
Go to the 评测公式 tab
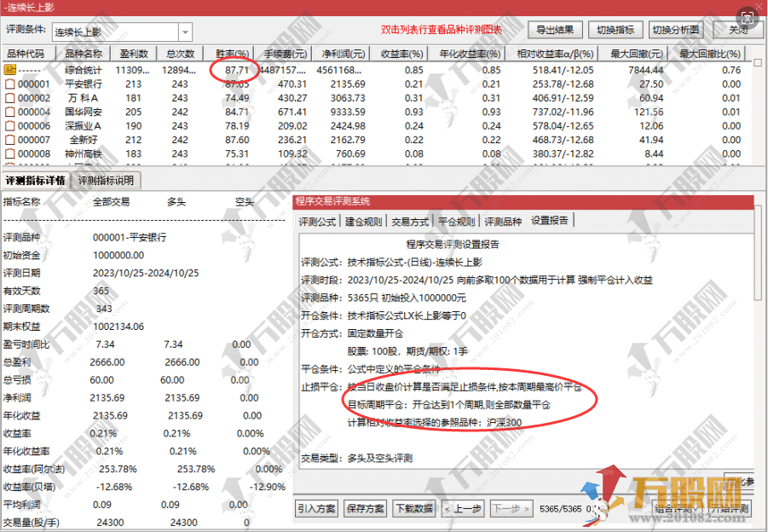click(x=317, y=222)
